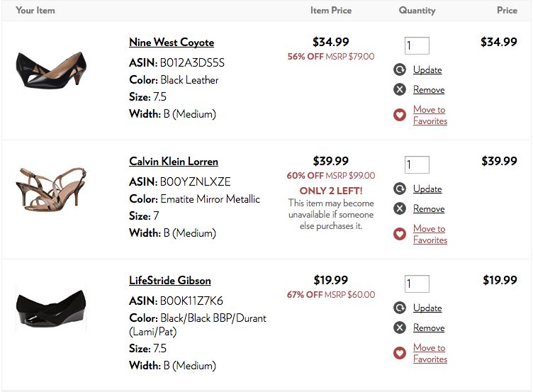Click the remove X icon for Nine West Coyote
The image size is (533, 392).
(400, 89)
